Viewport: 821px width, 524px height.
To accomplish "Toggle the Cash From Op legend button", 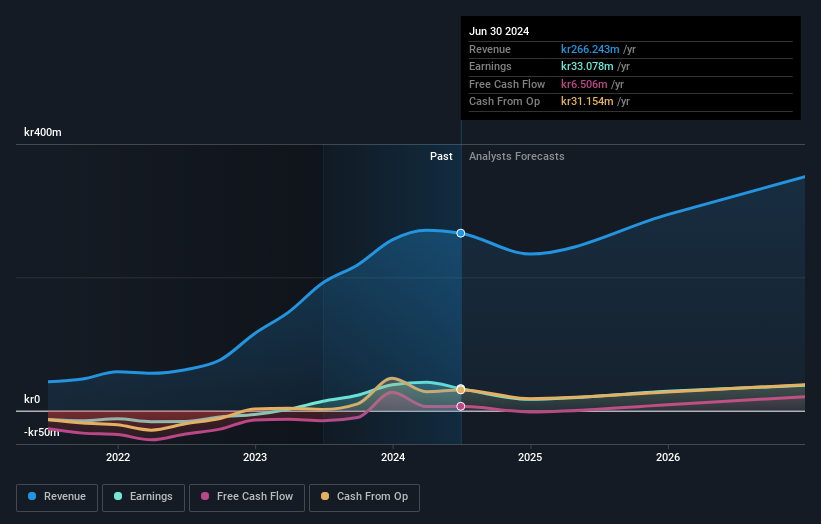I will click(x=364, y=497).
